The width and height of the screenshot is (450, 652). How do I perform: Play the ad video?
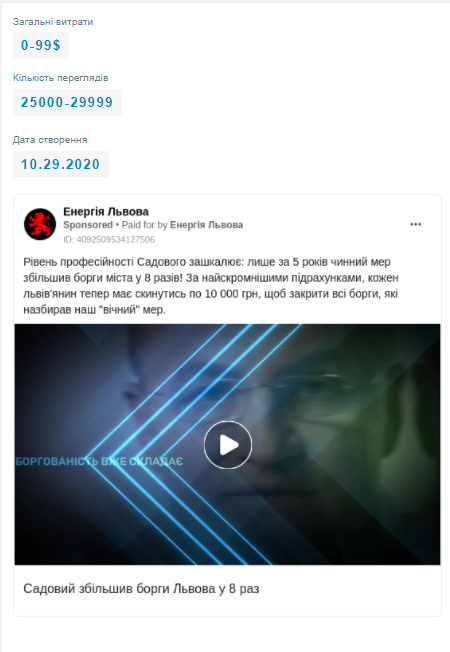coord(227,445)
